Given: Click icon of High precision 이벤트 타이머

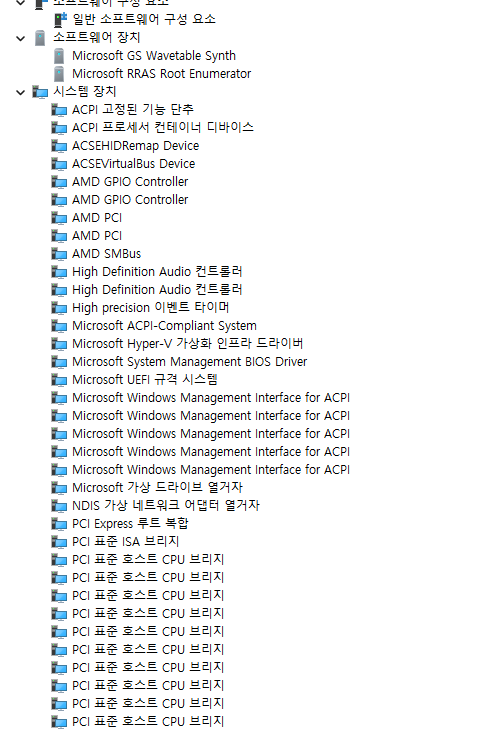Looking at the screenshot, I should [x=59, y=308].
